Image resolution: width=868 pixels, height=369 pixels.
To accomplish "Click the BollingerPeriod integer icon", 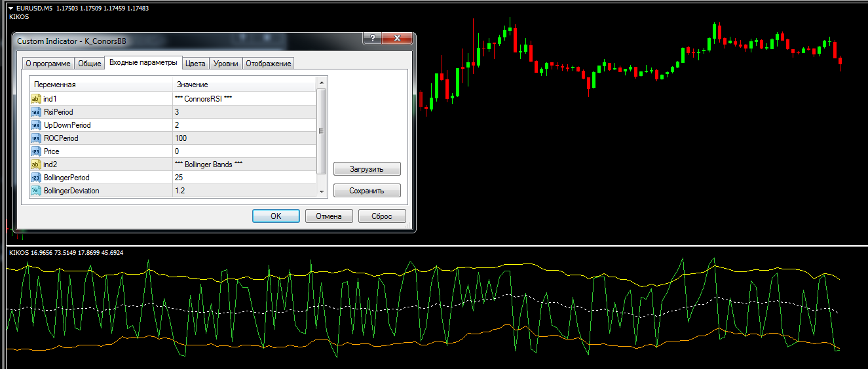I will point(35,178).
